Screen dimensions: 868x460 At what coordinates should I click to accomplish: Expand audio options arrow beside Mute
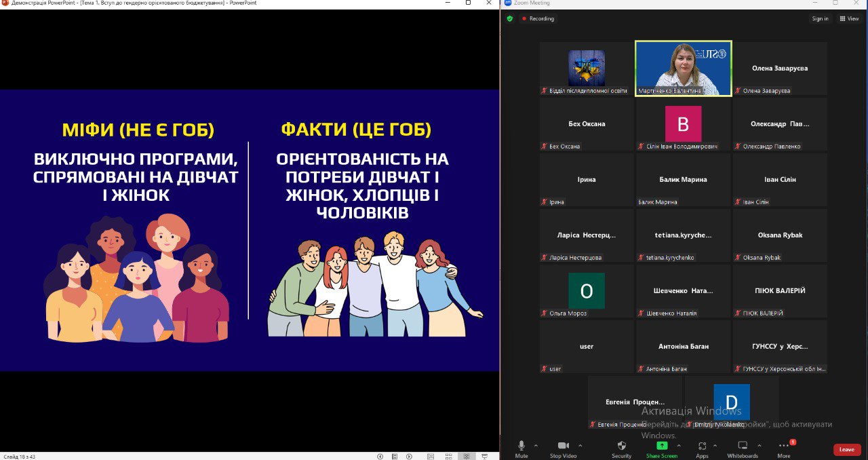tap(536, 446)
